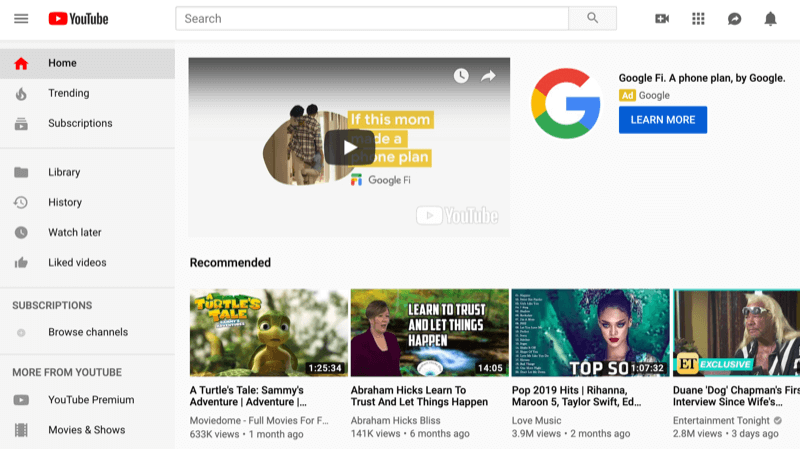Open Watch later from the sidebar
The image size is (800, 449).
coord(87,233)
